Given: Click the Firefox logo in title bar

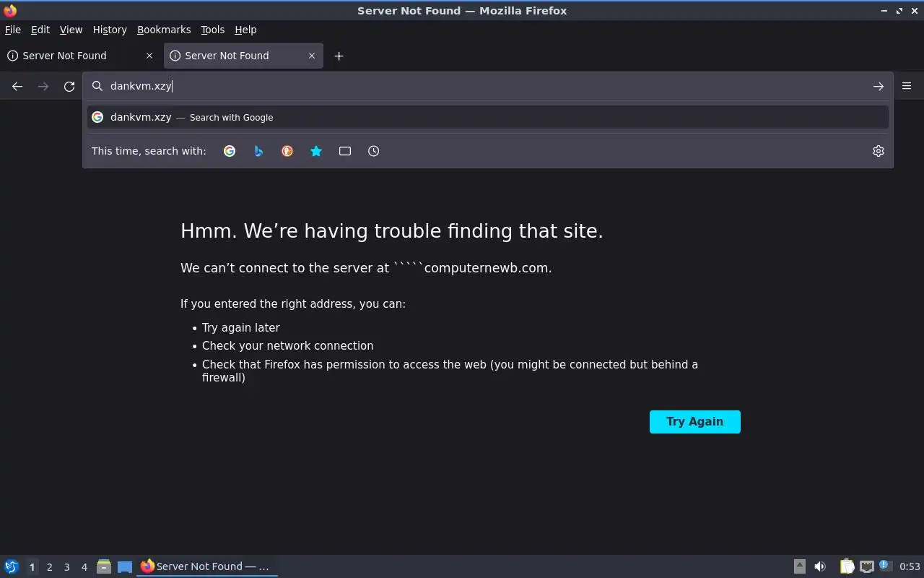Looking at the screenshot, I should tap(10, 10).
